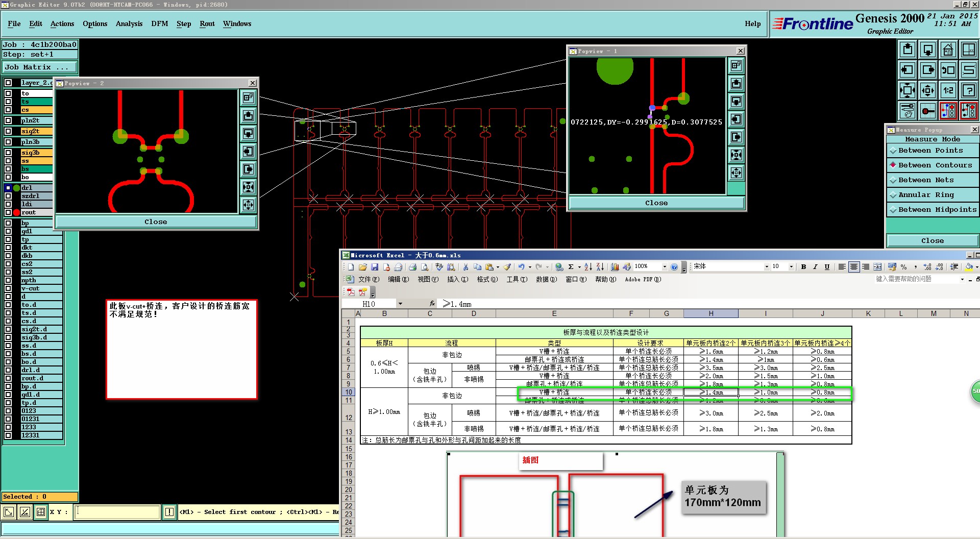Click the zoom-to-fit icon in Popview 2

(249, 187)
